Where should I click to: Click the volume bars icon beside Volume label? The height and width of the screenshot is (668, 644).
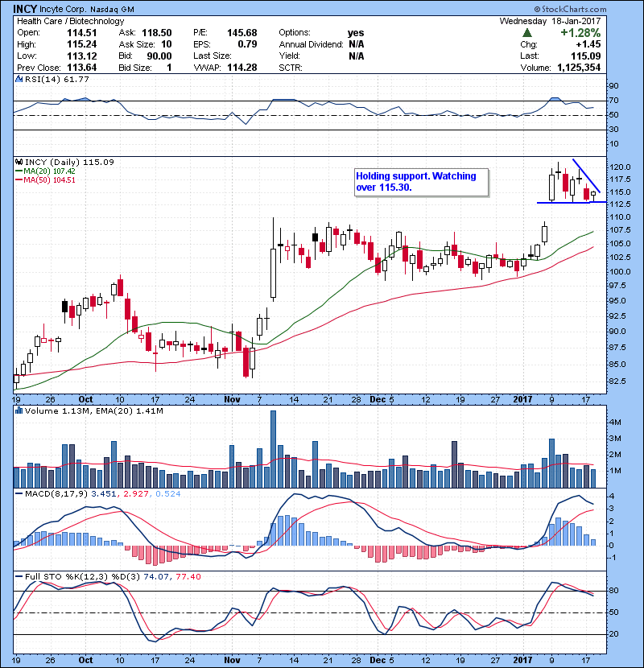pyautogui.click(x=19, y=410)
